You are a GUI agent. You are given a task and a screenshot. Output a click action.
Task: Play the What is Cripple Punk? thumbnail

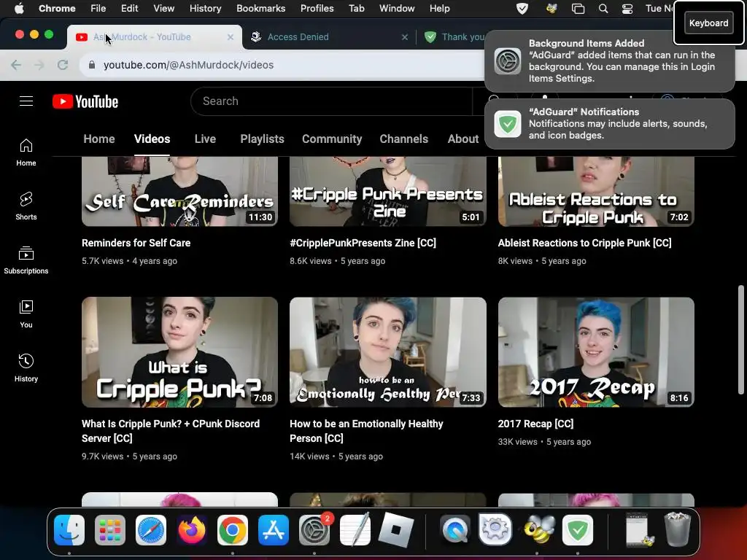point(179,352)
